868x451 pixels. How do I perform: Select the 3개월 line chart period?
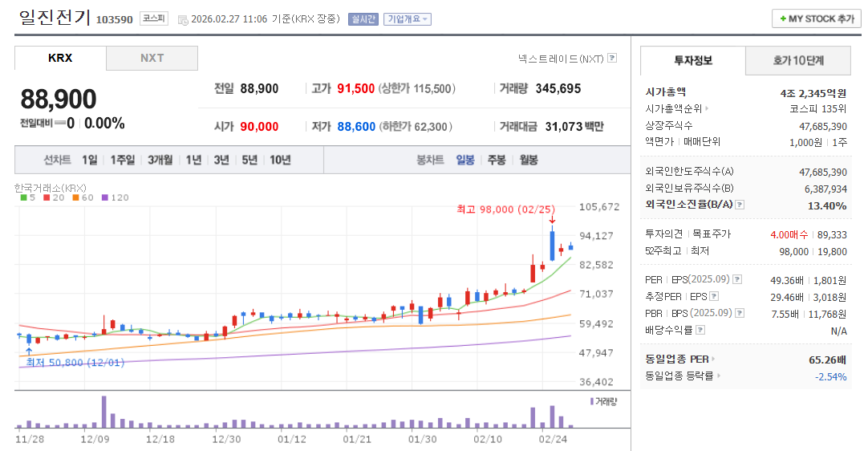(160, 160)
